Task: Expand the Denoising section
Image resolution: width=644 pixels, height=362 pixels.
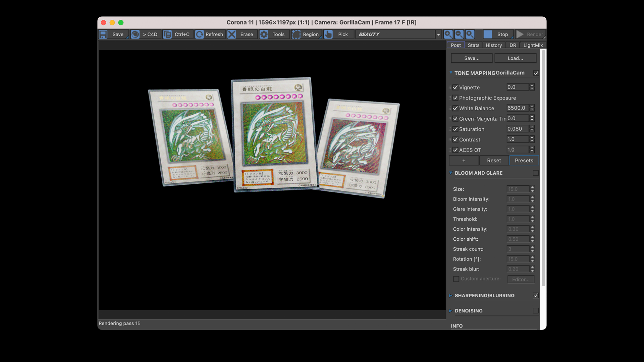Action: tap(451, 311)
